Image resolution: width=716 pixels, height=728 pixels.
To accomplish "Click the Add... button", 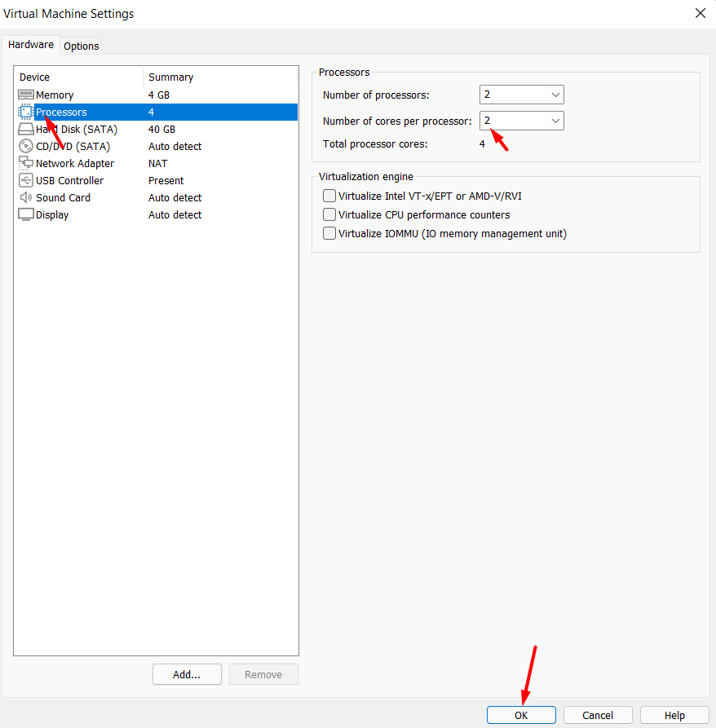I will (x=187, y=674).
